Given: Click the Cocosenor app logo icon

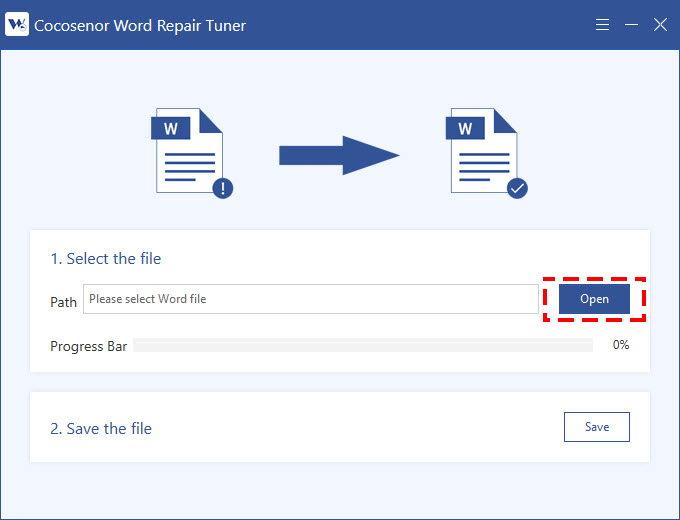Looking at the screenshot, I should tap(17, 24).
